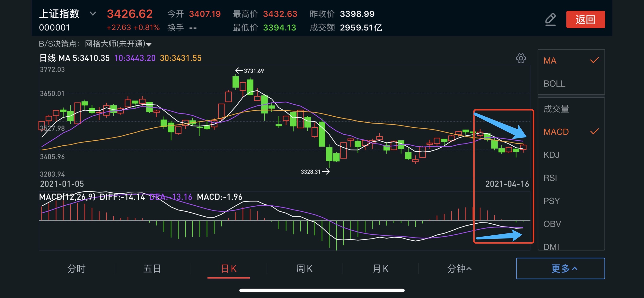Switch to the 月K tab
The height and width of the screenshot is (298, 644).
click(380, 269)
